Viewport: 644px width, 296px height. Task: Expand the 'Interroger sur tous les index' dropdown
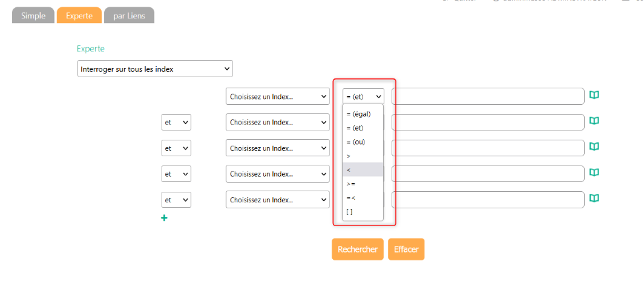pyautogui.click(x=155, y=69)
